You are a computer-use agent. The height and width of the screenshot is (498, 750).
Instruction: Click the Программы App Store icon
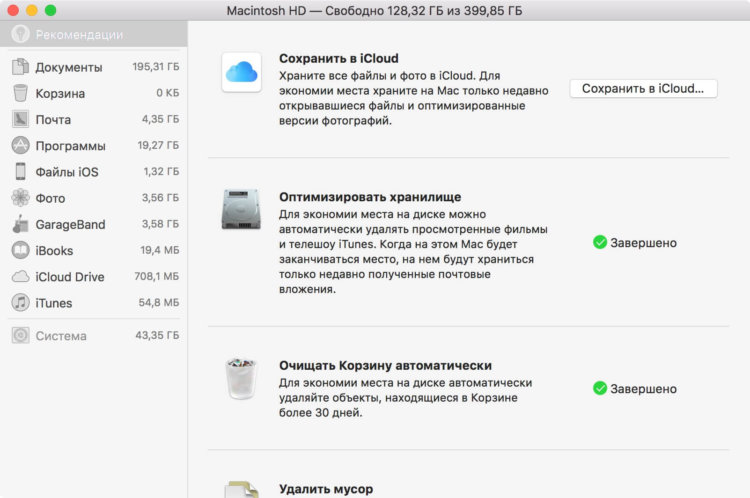(x=20, y=145)
